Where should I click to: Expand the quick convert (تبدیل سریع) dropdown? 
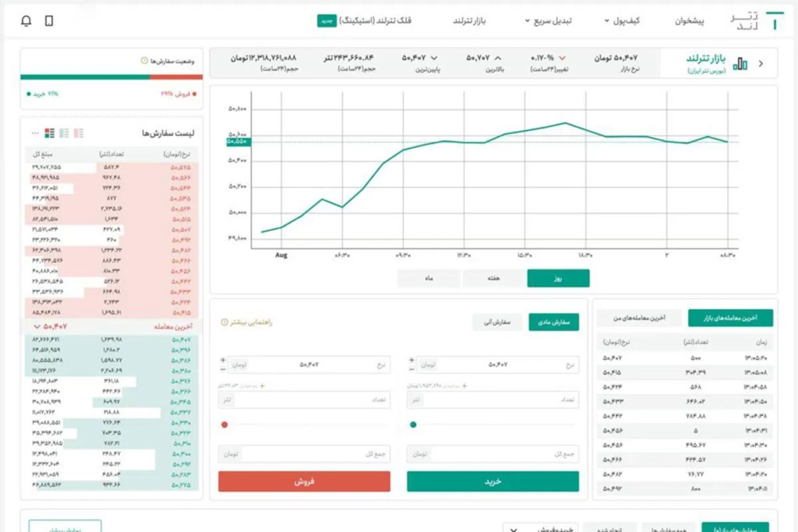coord(548,21)
